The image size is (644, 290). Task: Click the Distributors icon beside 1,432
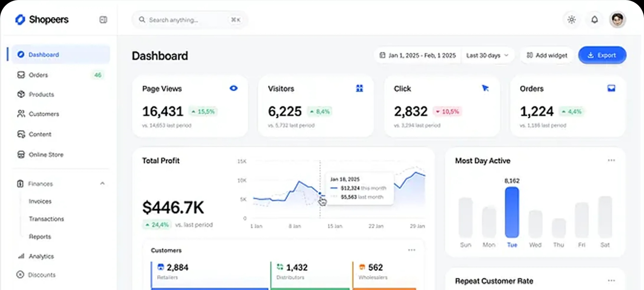coord(280,267)
